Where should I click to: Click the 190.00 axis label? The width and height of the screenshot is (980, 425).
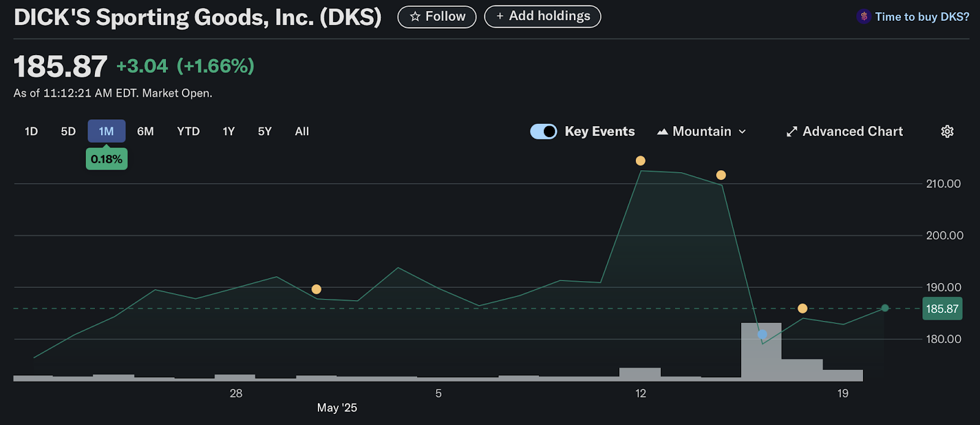point(943,287)
